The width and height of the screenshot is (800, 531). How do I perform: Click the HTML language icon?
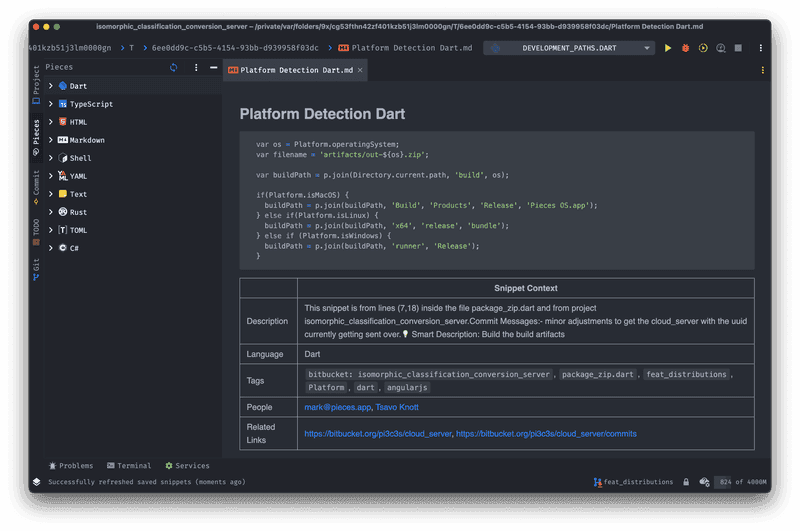coord(63,122)
